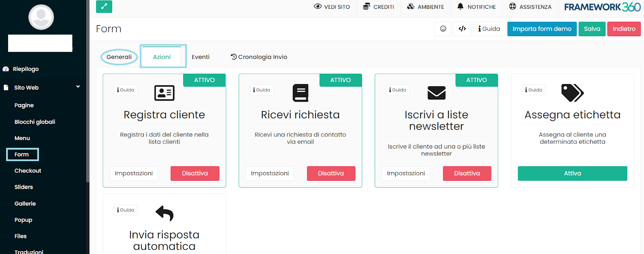Open the embed code icon button
This screenshot has width=644, height=254.
pyautogui.click(x=462, y=29)
